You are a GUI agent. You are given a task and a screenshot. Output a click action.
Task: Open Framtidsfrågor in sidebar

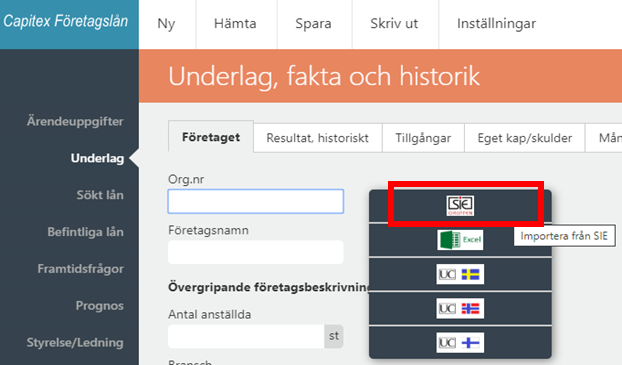(81, 269)
